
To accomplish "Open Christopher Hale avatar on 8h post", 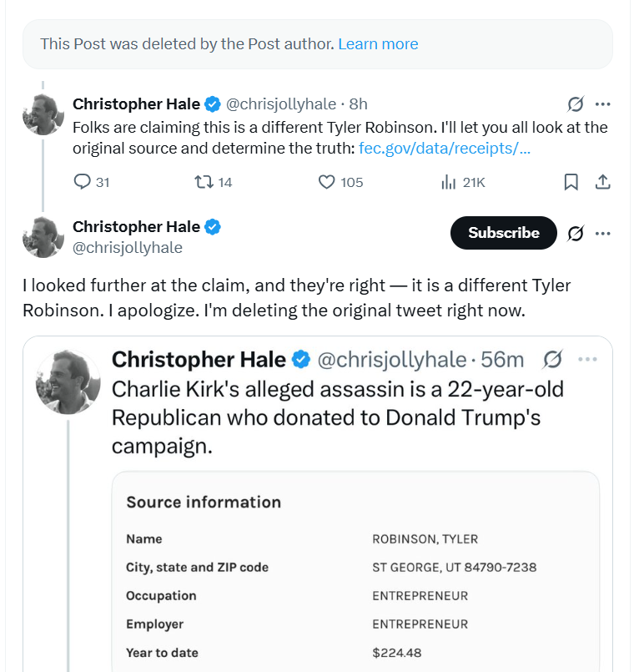I will click(x=43, y=114).
